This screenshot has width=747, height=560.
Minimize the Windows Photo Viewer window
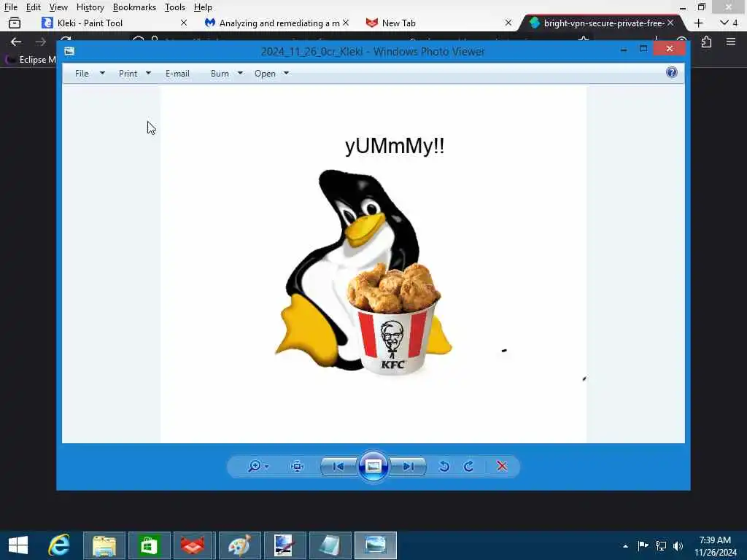[624, 49]
